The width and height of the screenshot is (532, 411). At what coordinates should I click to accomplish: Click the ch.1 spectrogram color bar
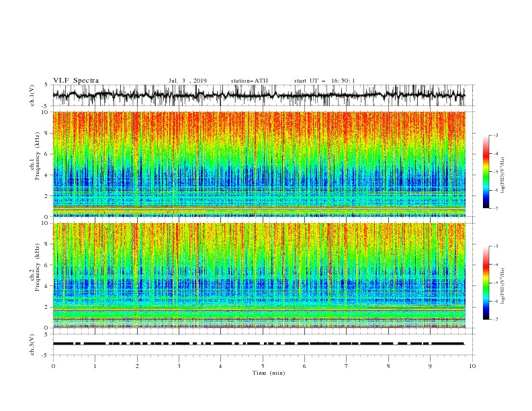tap(486, 172)
